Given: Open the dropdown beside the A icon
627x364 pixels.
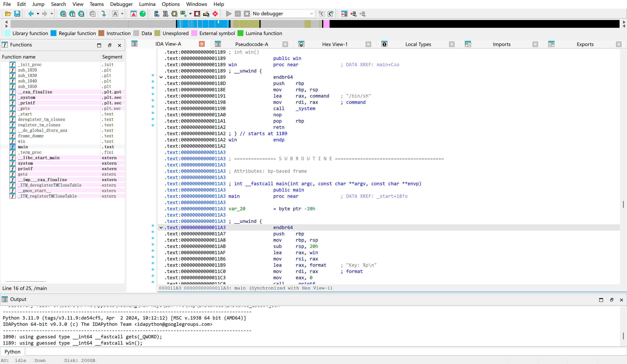Looking at the screenshot, I should (x=122, y=14).
